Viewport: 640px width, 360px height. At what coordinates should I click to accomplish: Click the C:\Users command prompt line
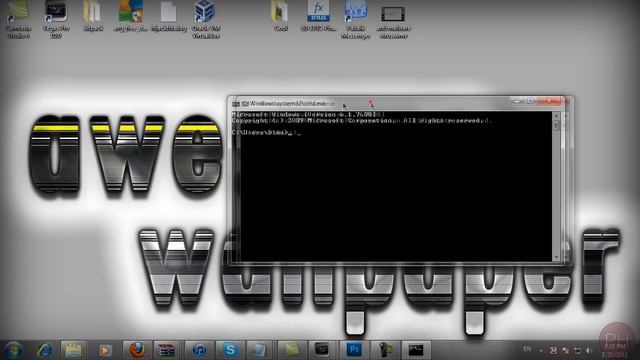[x=266, y=133]
